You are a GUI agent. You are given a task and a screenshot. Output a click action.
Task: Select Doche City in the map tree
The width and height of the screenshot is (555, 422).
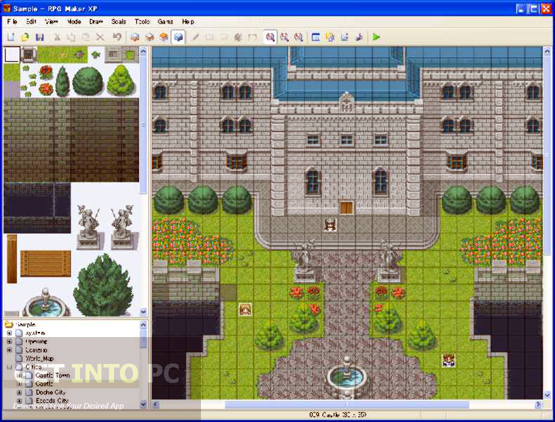(x=51, y=392)
